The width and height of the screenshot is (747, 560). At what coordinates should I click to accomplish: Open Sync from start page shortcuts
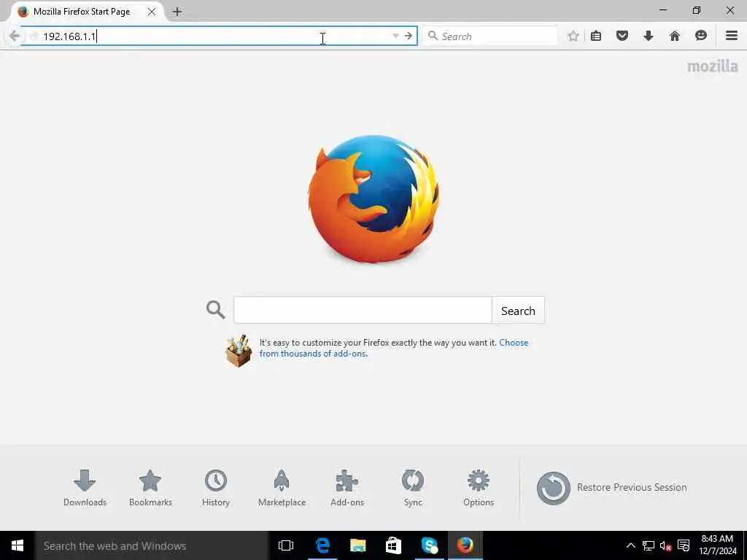point(413,488)
